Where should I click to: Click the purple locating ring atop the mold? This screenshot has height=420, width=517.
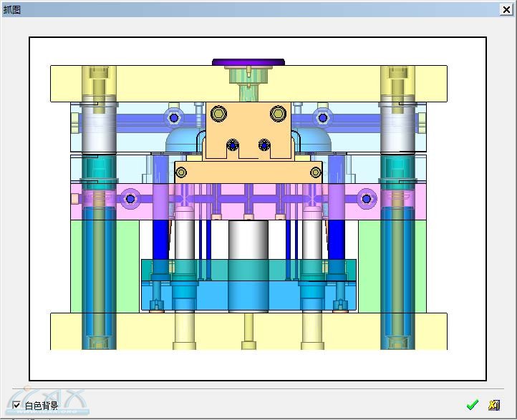(248, 62)
